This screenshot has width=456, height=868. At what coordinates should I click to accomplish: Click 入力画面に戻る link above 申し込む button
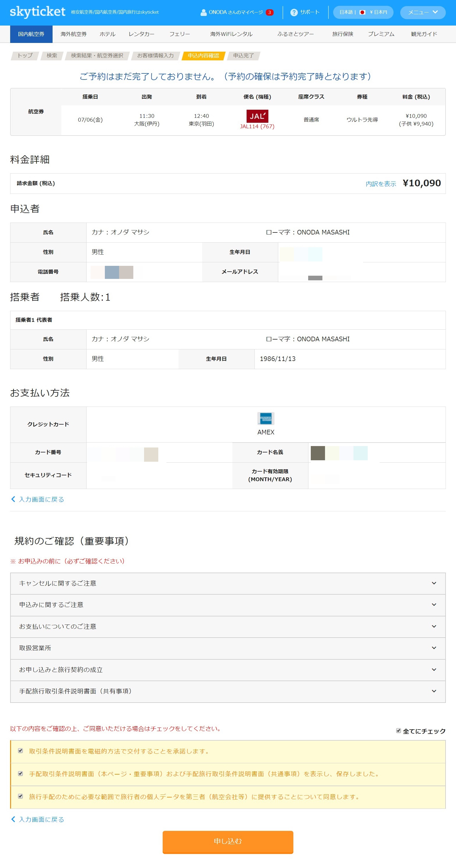pos(37,819)
